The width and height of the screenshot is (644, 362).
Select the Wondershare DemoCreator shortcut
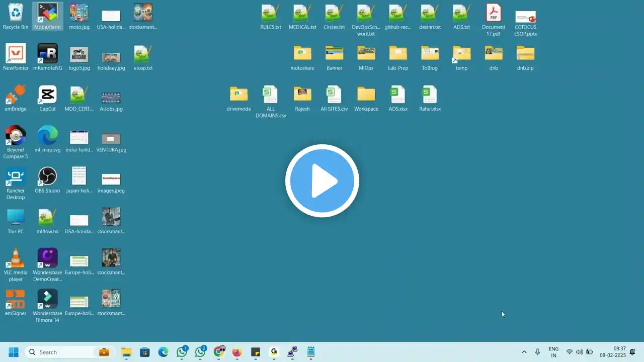(47, 265)
